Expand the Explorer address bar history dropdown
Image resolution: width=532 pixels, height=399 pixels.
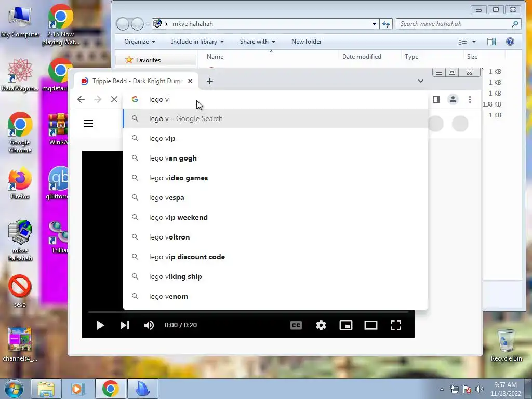(x=374, y=24)
